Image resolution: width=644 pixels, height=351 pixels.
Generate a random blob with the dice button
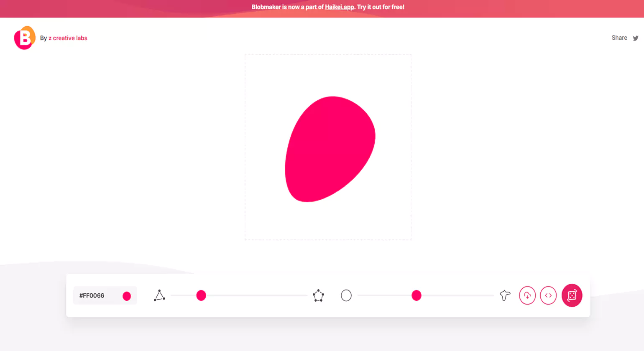pyautogui.click(x=571, y=295)
